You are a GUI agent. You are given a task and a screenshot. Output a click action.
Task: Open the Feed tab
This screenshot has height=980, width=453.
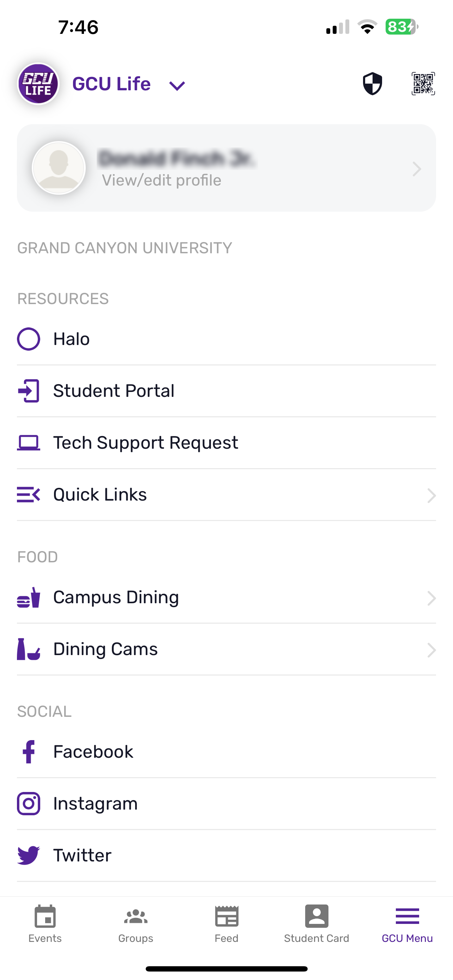[x=226, y=924]
